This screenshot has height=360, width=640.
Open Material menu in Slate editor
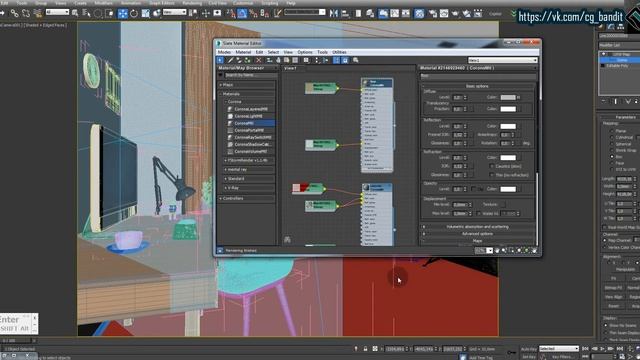coord(243,52)
